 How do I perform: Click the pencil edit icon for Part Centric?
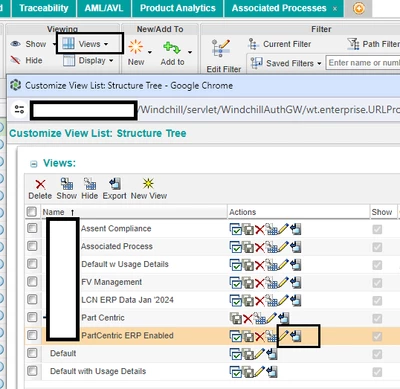pos(271,318)
